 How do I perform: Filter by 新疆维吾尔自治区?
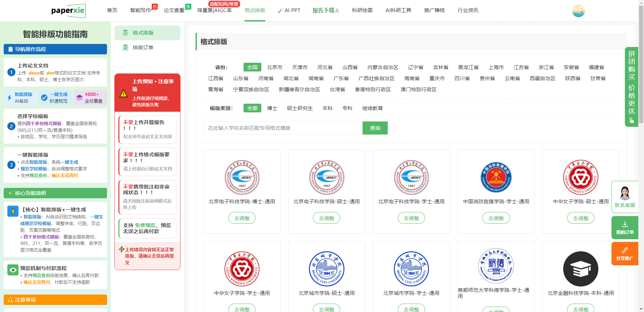299,90
